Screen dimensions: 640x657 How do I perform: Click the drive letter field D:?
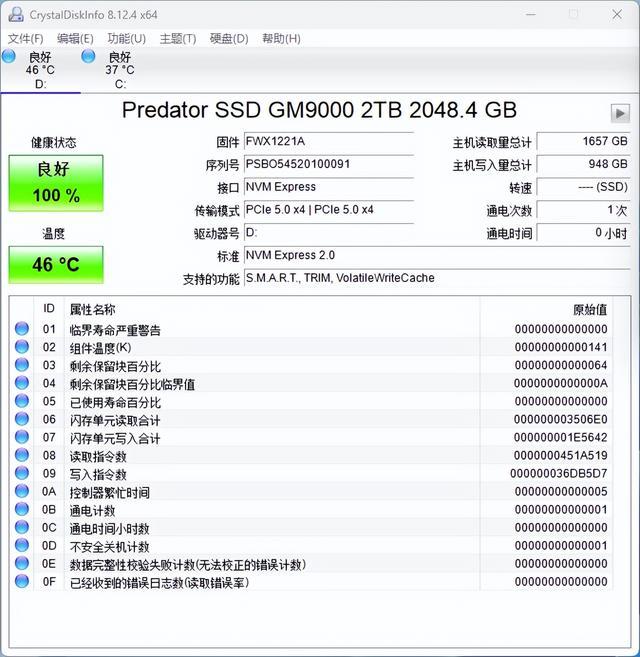point(329,233)
